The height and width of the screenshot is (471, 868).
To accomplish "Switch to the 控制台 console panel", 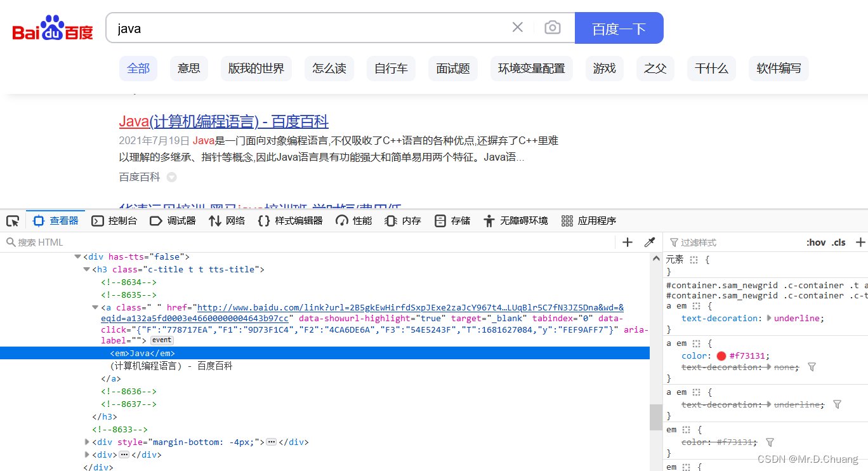I will pyautogui.click(x=114, y=221).
